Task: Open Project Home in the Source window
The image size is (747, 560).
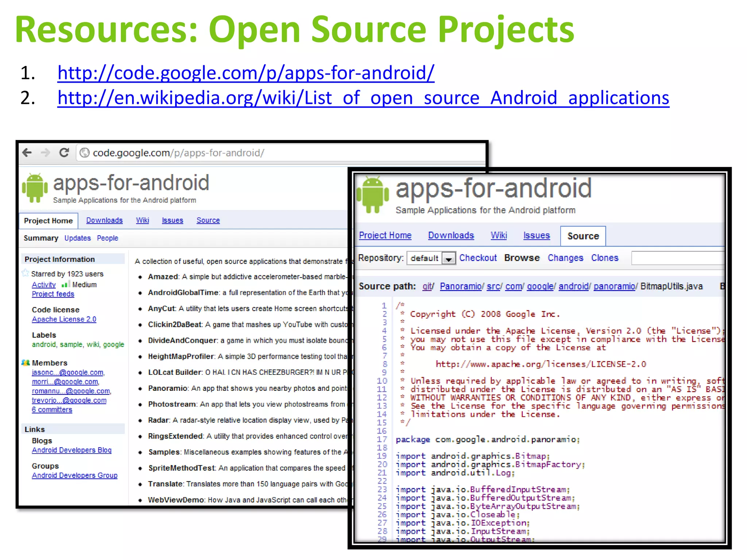Action: [385, 236]
